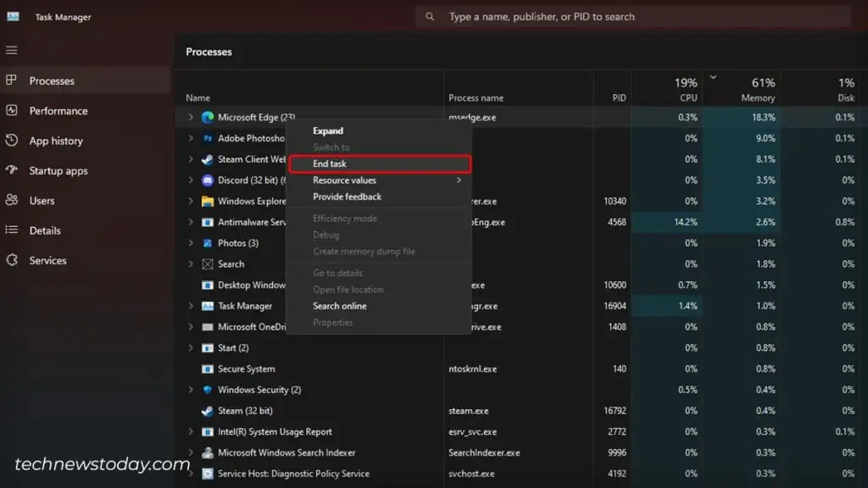
Task: Sort by the Process name column header
Action: (x=476, y=98)
